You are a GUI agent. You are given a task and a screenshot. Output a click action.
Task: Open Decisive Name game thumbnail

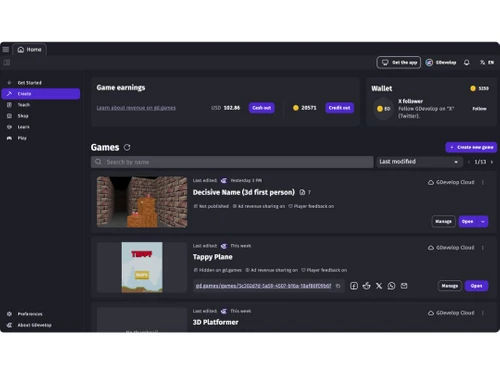pos(142,202)
